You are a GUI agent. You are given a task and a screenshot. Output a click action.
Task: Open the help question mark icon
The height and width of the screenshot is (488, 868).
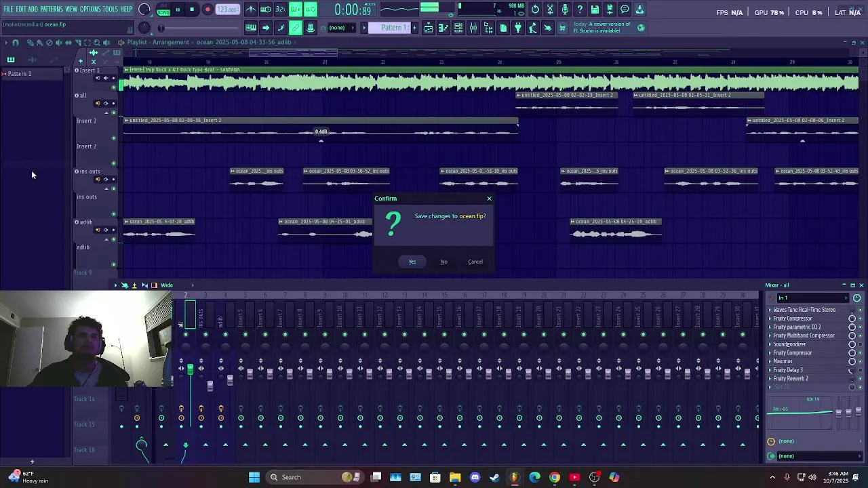[x=580, y=9]
